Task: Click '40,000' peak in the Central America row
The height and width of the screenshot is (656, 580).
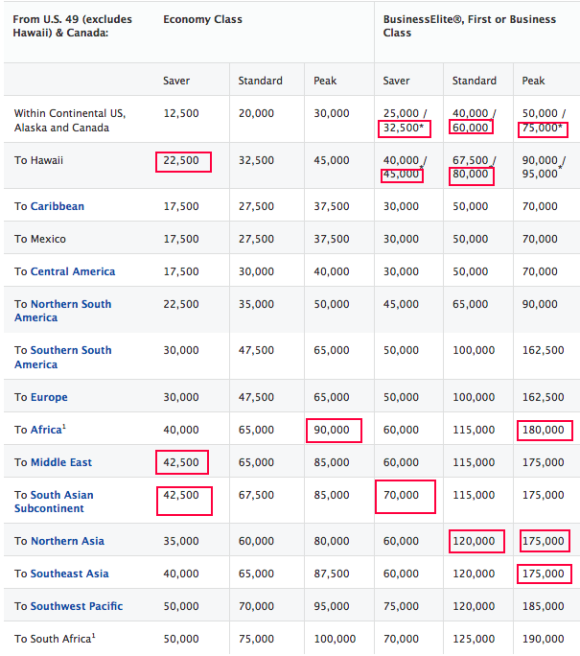Action: pos(331,272)
